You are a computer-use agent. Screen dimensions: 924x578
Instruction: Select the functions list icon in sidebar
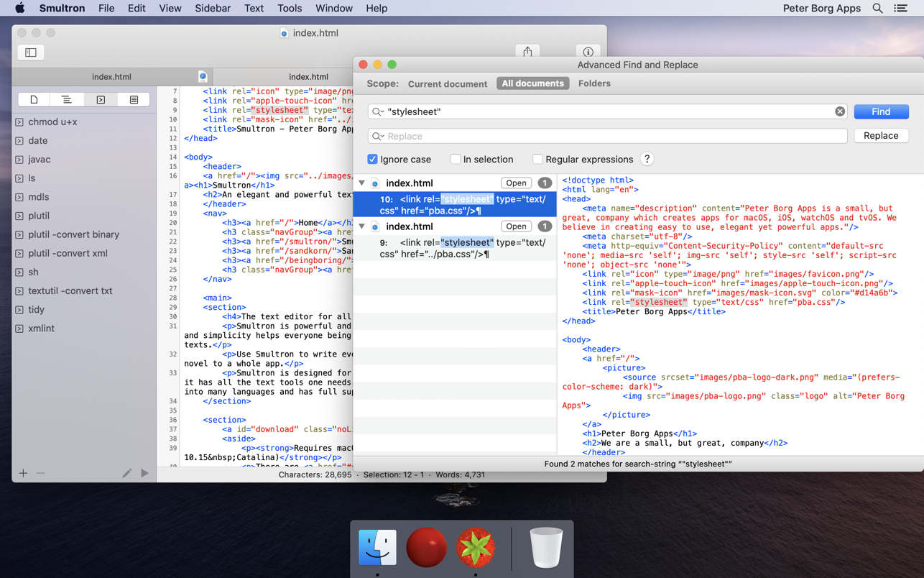(x=67, y=100)
